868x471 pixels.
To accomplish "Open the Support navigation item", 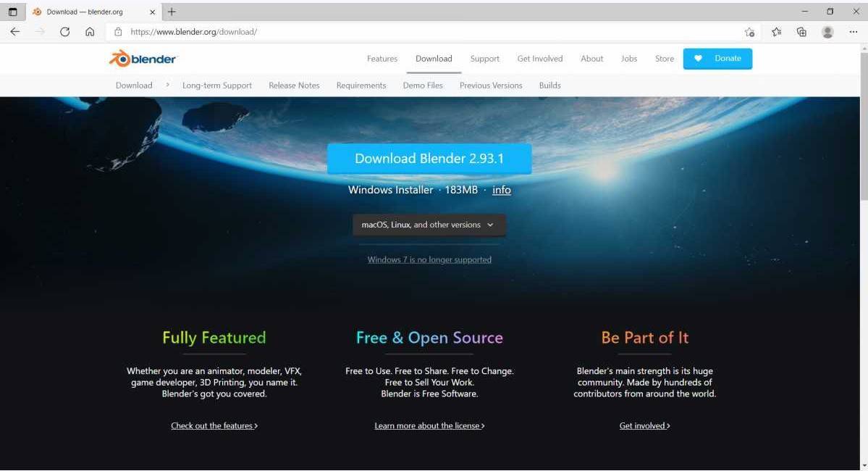I will (x=484, y=59).
